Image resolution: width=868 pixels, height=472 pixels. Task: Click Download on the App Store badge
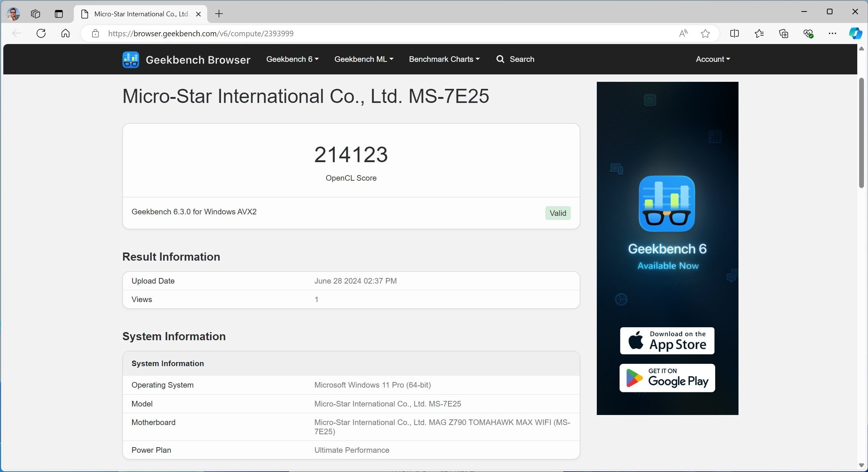(667, 341)
